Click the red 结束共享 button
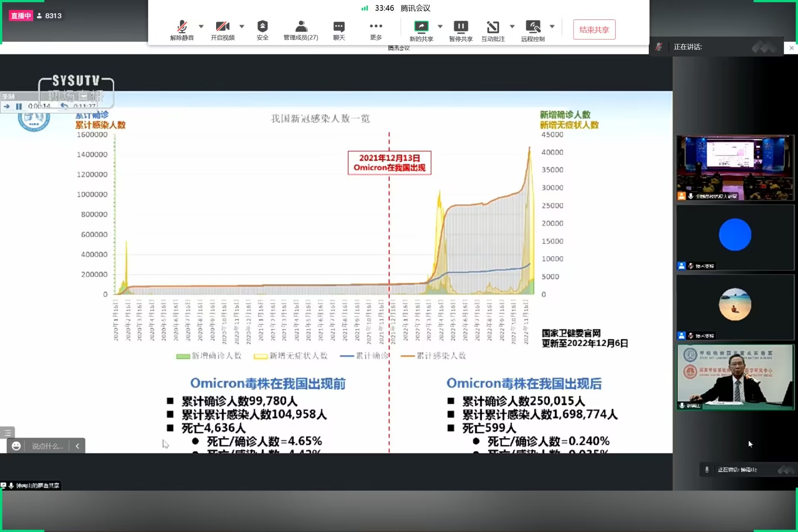Viewport: 798px width, 532px height. click(594, 30)
